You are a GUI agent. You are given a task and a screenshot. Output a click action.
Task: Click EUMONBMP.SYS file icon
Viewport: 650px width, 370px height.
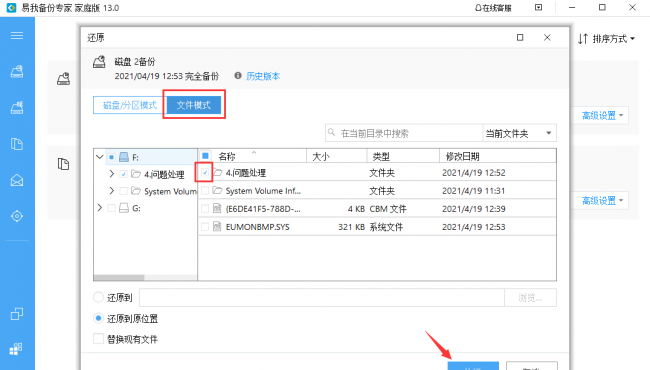pos(217,227)
